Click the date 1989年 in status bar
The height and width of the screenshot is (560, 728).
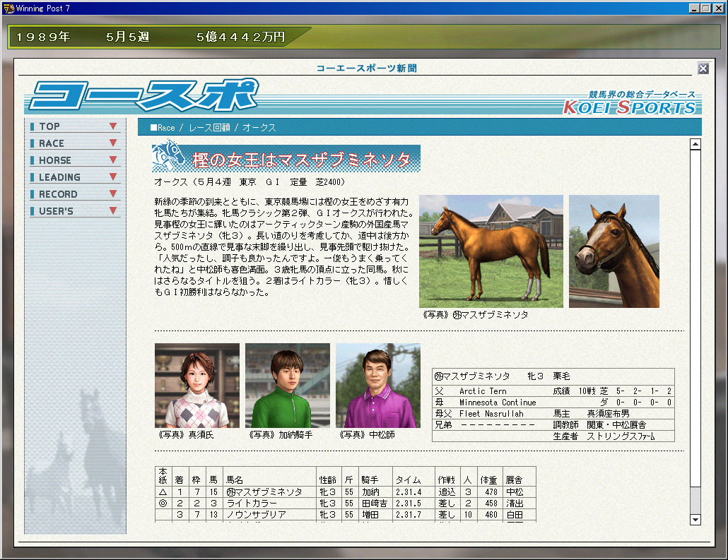[43, 37]
